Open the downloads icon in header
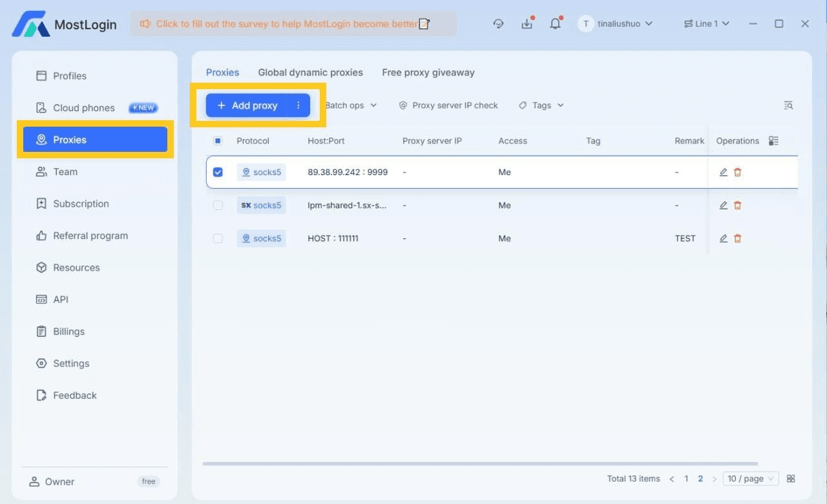The image size is (827, 504). tap(527, 24)
